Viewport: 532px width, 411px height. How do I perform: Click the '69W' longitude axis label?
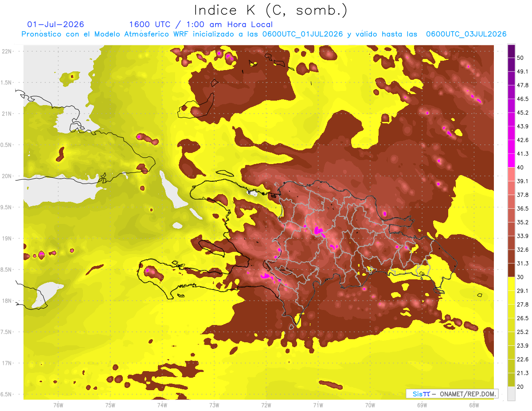point(422,405)
